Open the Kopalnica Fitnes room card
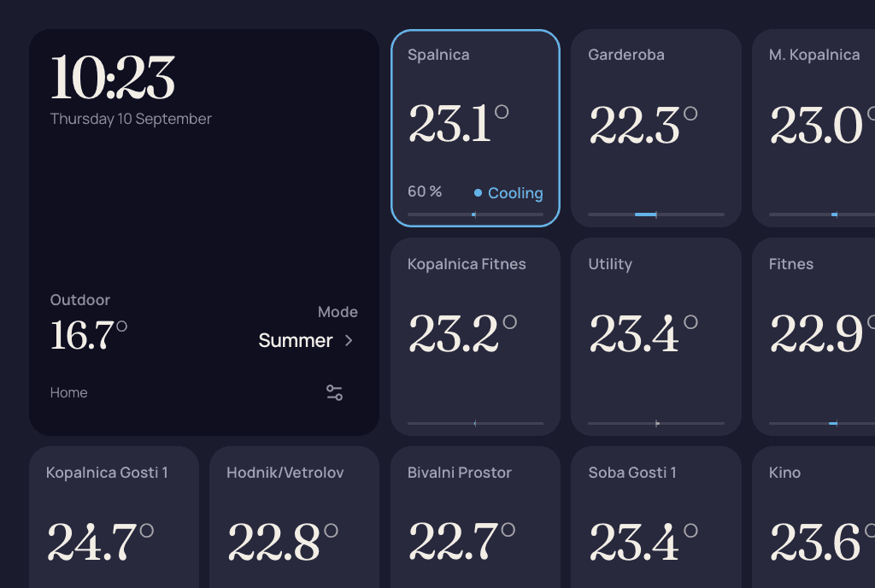Viewport: 875px width, 588px height. (x=475, y=337)
